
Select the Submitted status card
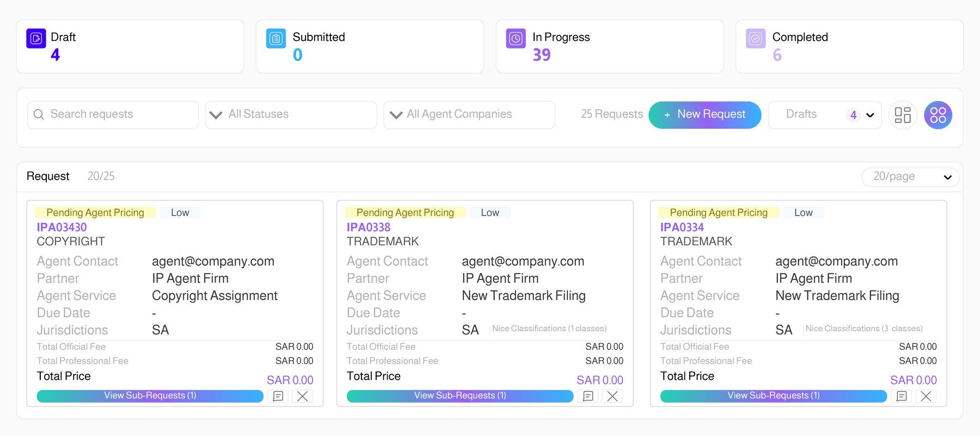pos(370,46)
